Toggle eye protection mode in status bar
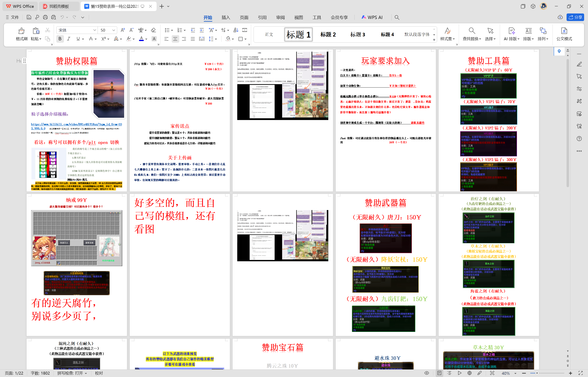The height and width of the screenshot is (377, 588). pyautogui.click(x=427, y=373)
